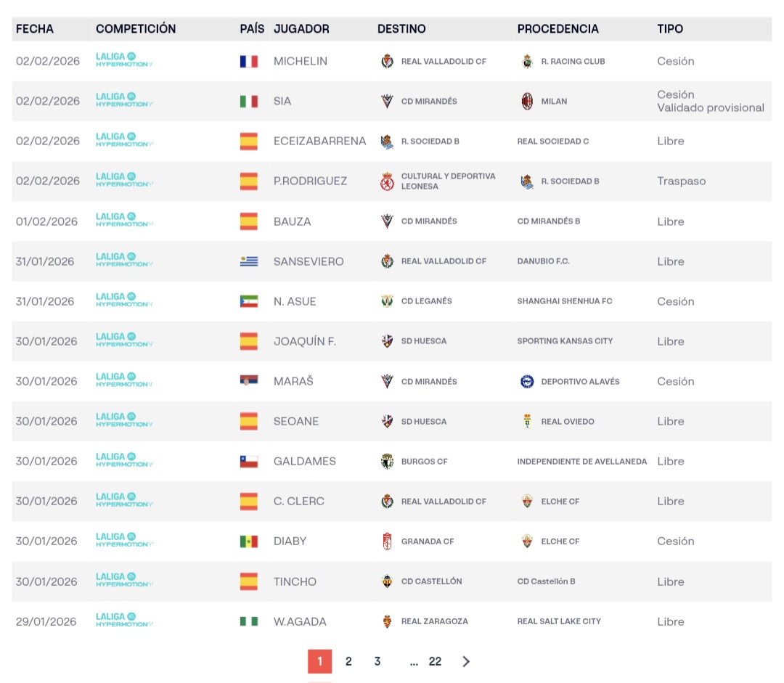784x683 pixels.
Task: Click the Uruguay flag beside Sanseviero
Action: point(249,261)
